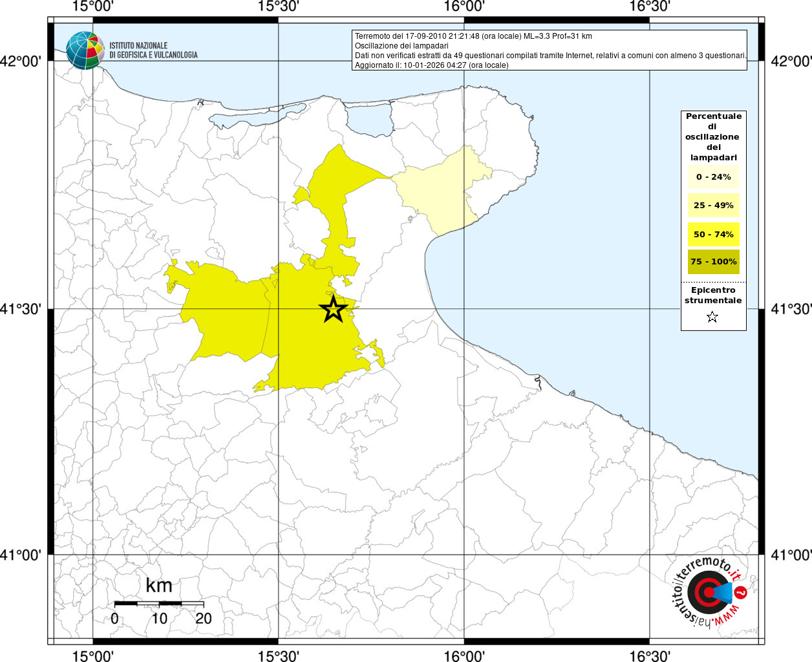Image resolution: width=812 pixels, height=662 pixels.
Task: Select the 75 - 100% legend swatch
Action: pyautogui.click(x=713, y=262)
